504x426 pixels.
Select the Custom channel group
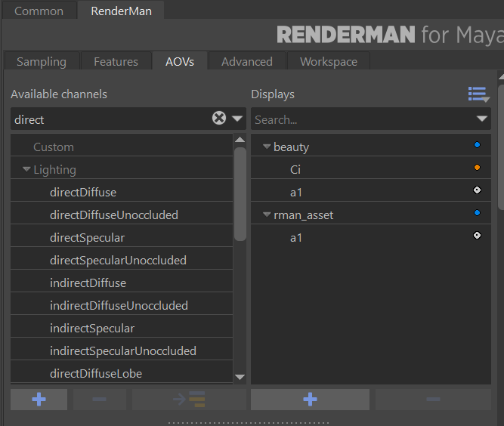(122, 147)
